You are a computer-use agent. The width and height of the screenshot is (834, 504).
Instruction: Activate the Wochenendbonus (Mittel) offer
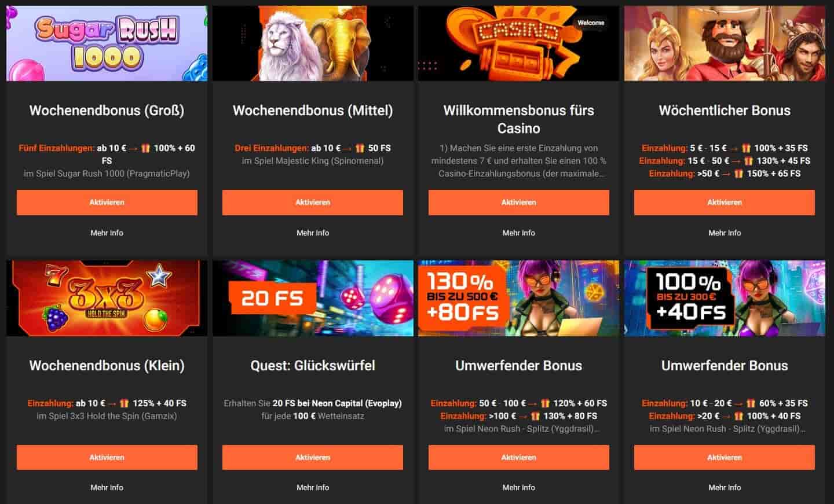click(313, 203)
